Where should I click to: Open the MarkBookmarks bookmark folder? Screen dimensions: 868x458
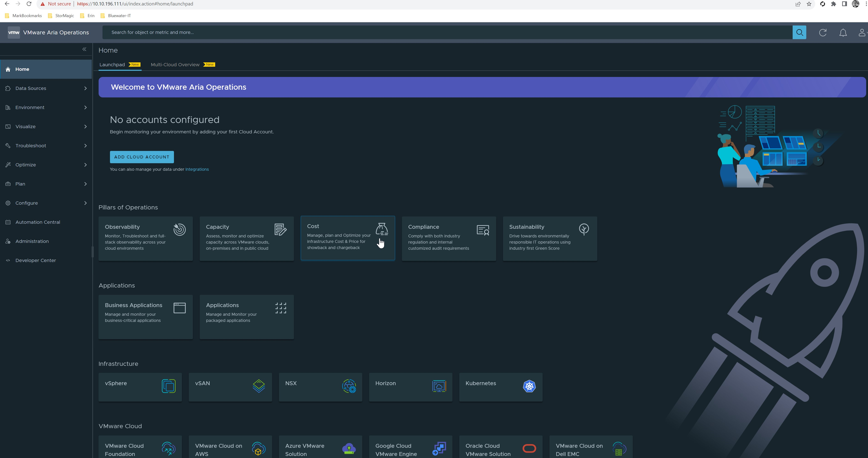tap(24, 15)
